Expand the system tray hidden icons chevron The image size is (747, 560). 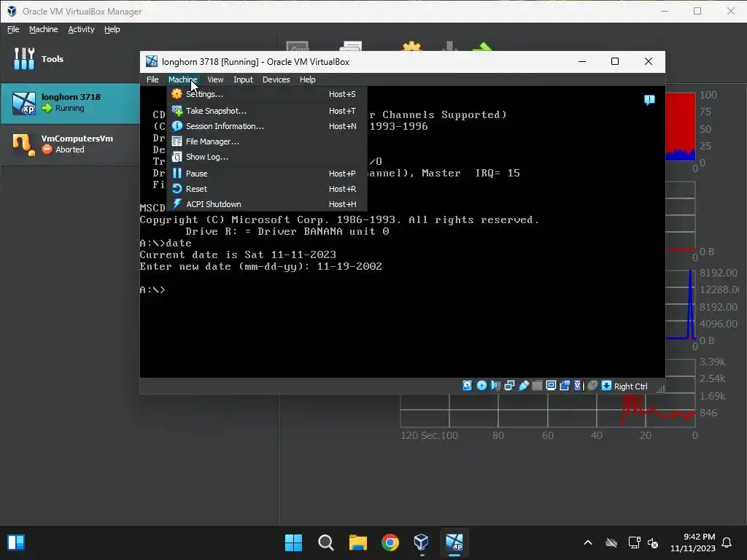pyautogui.click(x=588, y=542)
